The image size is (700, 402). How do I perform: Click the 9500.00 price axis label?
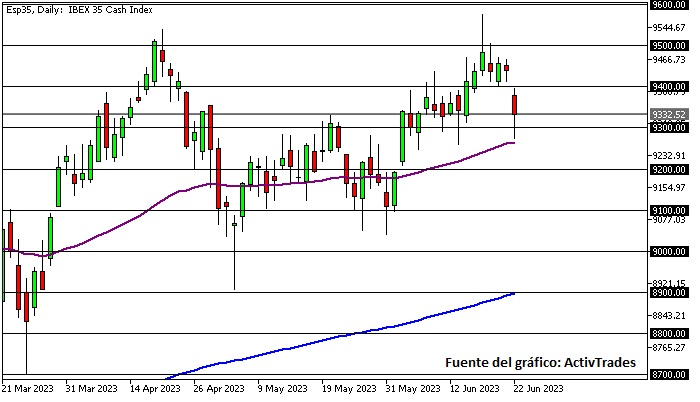tap(668, 46)
